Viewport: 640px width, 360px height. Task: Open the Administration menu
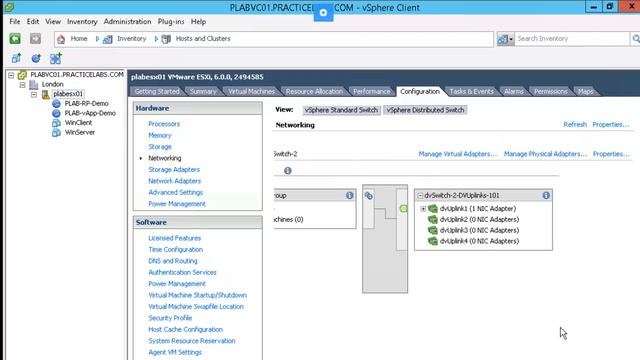127,22
